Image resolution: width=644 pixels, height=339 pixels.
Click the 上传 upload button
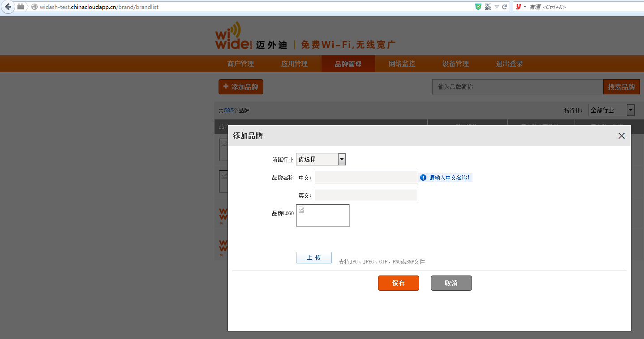(313, 258)
